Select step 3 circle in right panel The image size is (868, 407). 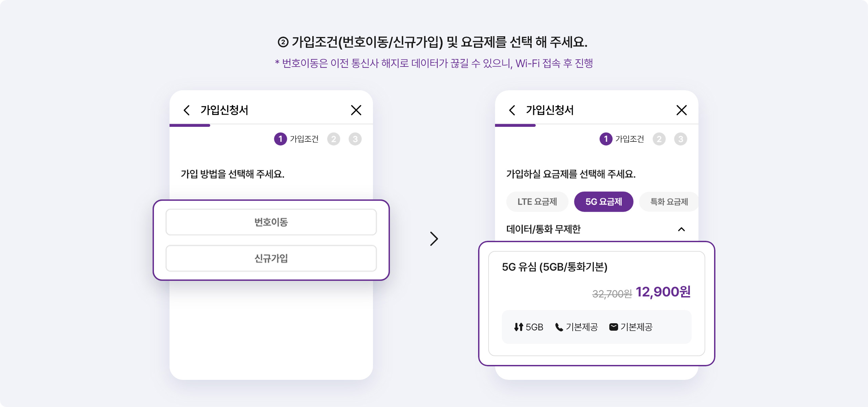tap(680, 139)
